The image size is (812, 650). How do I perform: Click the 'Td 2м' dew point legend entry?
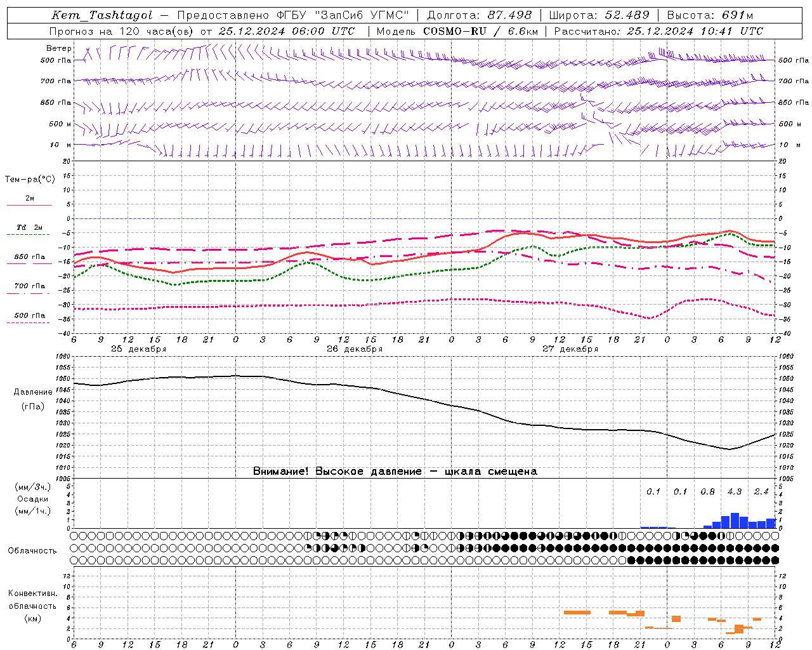[x=30, y=227]
